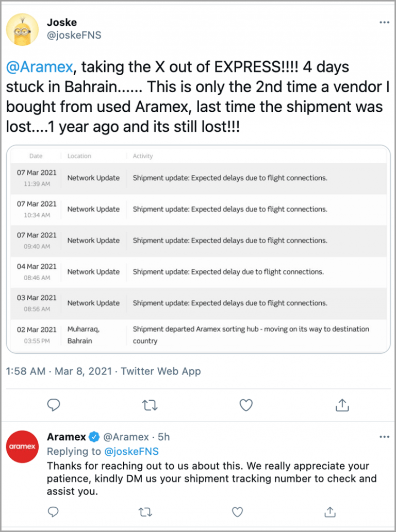Open the @joskeFNS handle under Joske

click(x=74, y=36)
